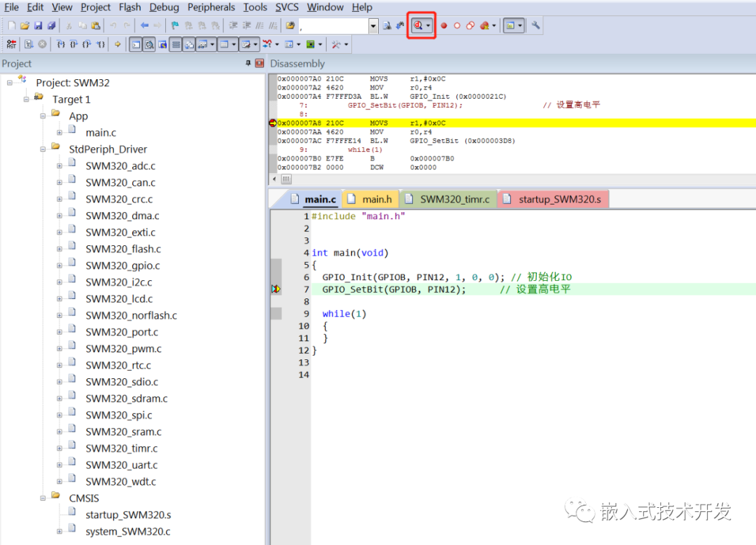The image size is (756, 545).
Task: Click the Stop icon
Action: coord(43,44)
